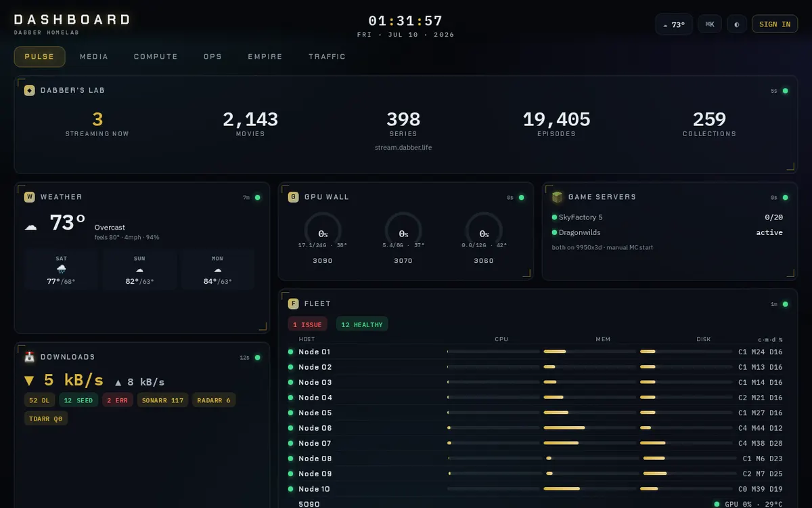Click the Weather panel W icon
Screen dimensions: 812x508
click(30, 197)
